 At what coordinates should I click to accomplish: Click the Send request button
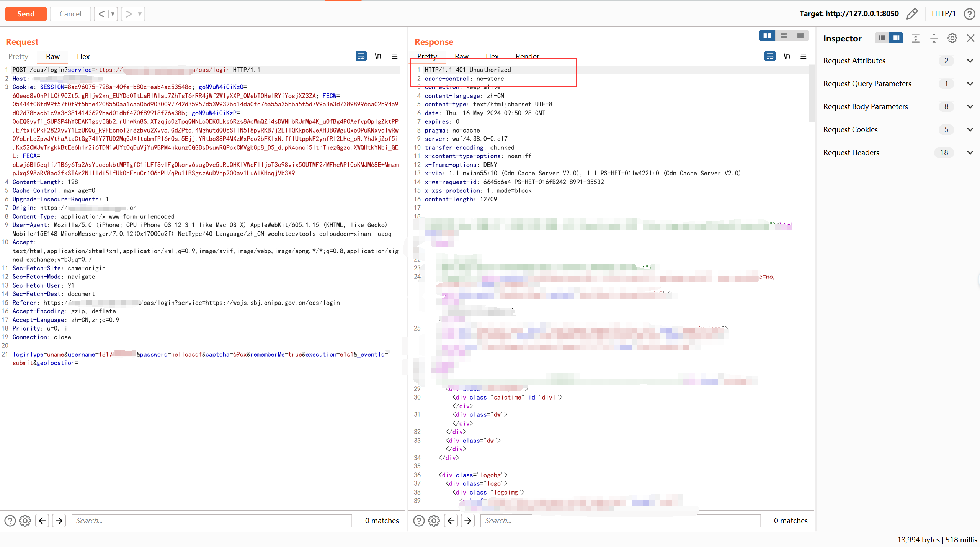coord(26,14)
